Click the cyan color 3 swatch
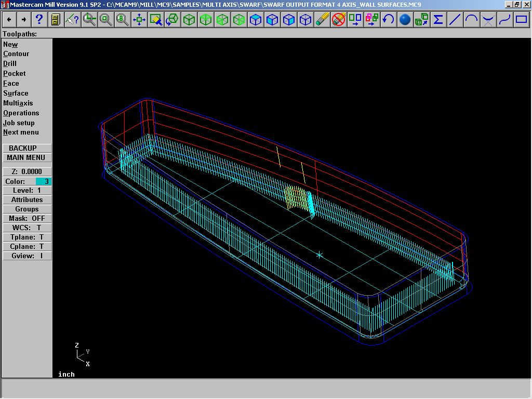Viewport: 532px width, 399px height. coord(44,181)
